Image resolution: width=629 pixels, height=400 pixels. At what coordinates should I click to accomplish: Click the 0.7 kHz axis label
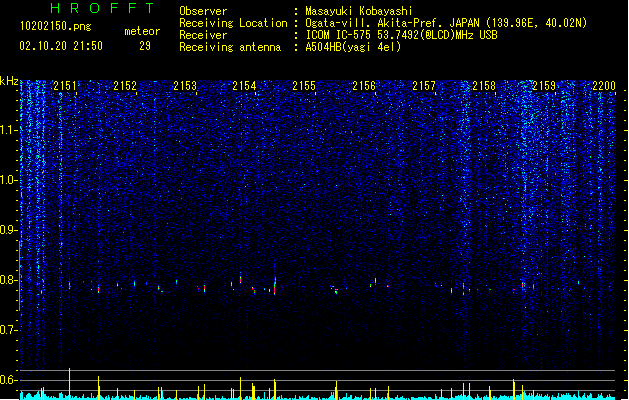pyautogui.click(x=8, y=330)
